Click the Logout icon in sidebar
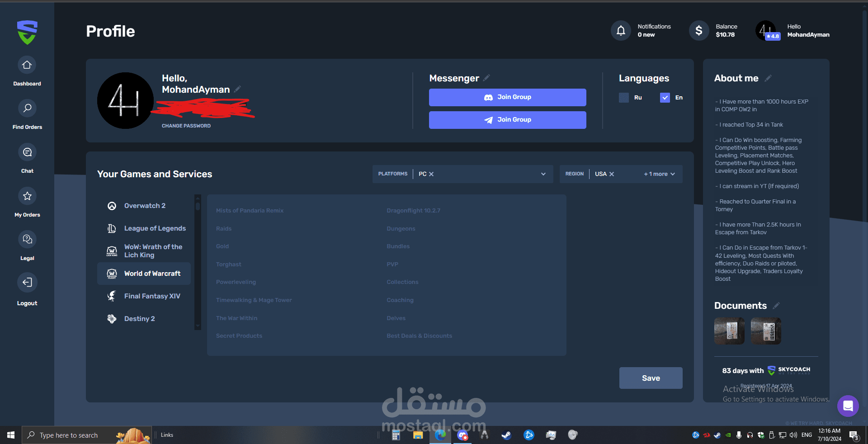This screenshot has width=868, height=444. (x=27, y=283)
